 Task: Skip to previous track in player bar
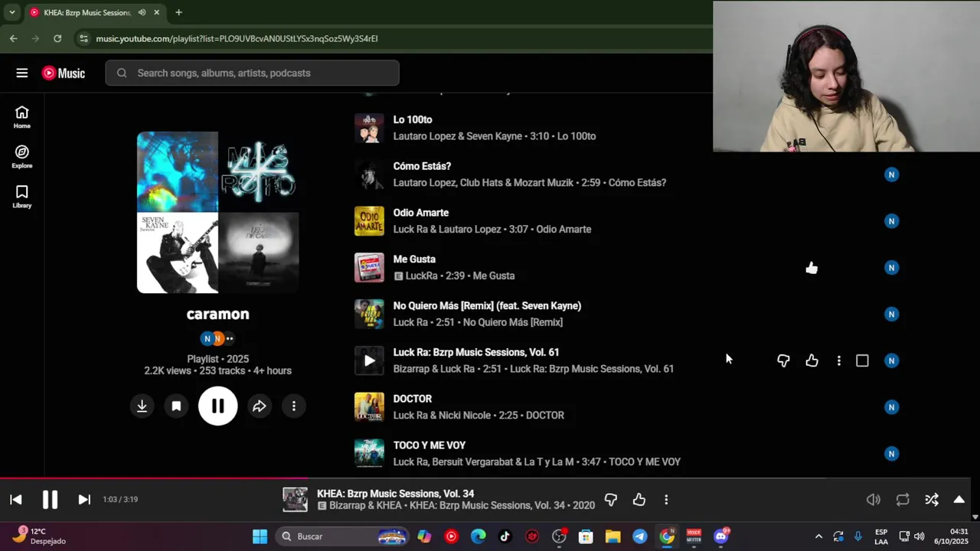16,500
